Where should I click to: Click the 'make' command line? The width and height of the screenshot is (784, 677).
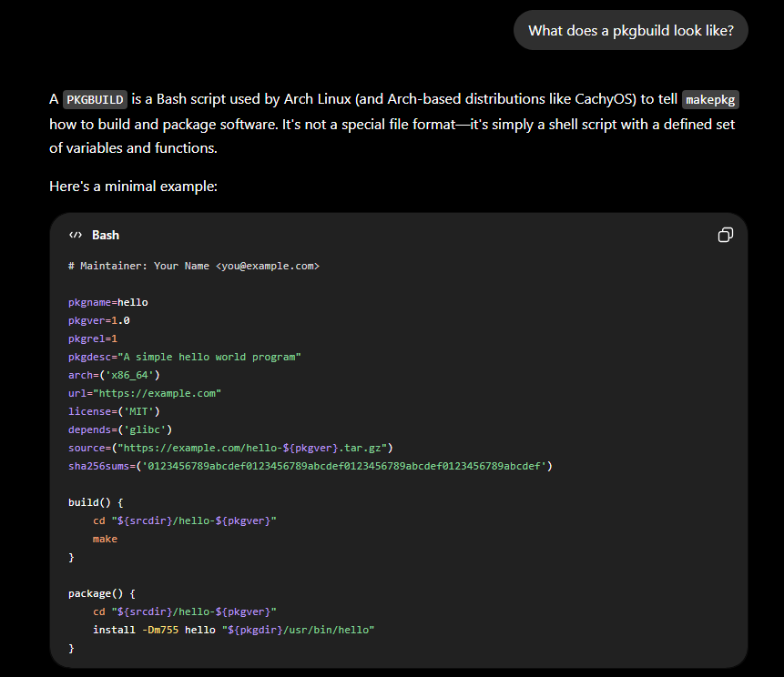tap(105, 539)
